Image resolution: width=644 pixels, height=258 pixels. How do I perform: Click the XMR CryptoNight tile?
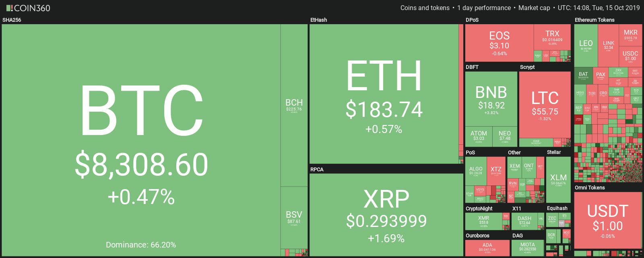[x=484, y=221]
